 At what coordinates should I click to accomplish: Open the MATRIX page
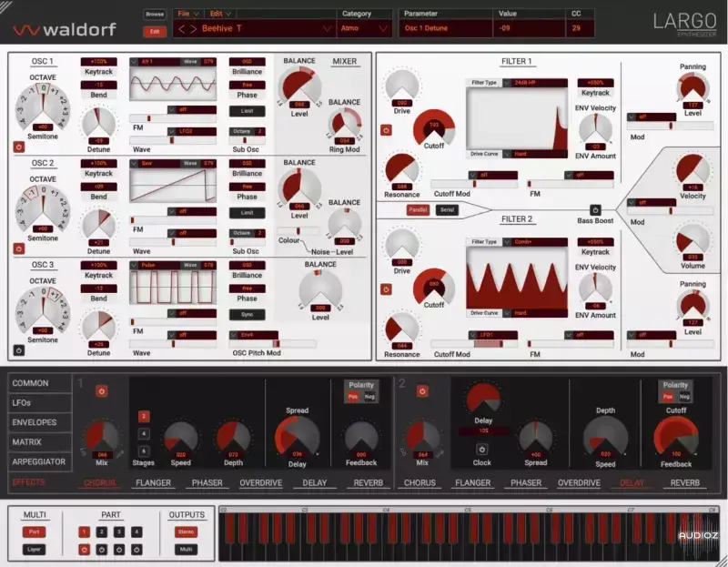39,442
